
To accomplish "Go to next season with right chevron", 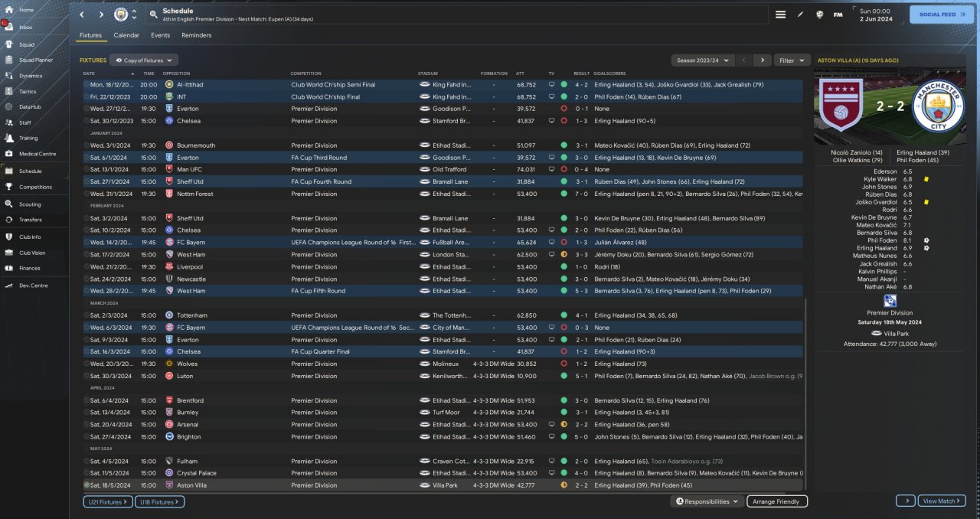I will click(x=762, y=60).
